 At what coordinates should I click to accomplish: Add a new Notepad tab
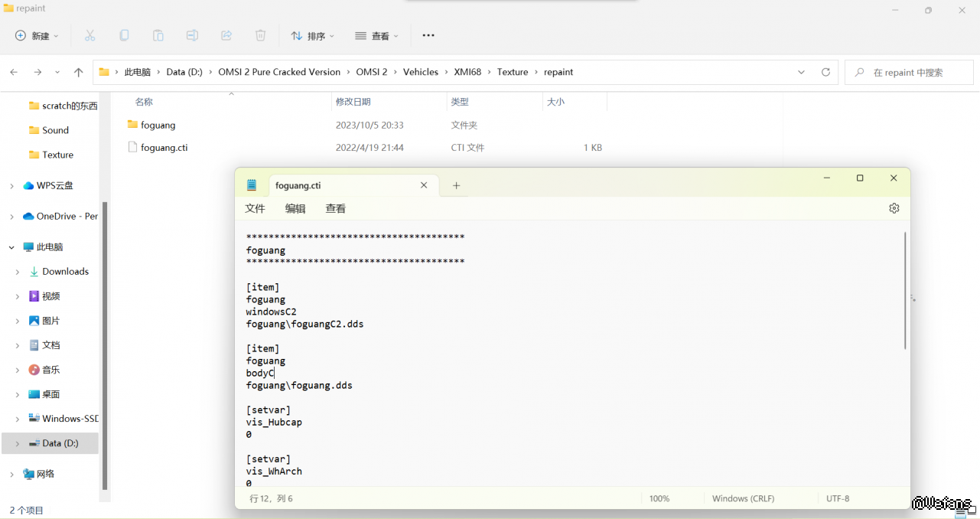tap(456, 185)
